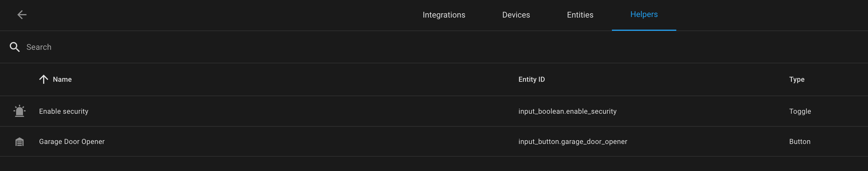
Task: Click the Toggle type cell
Action: 800,111
